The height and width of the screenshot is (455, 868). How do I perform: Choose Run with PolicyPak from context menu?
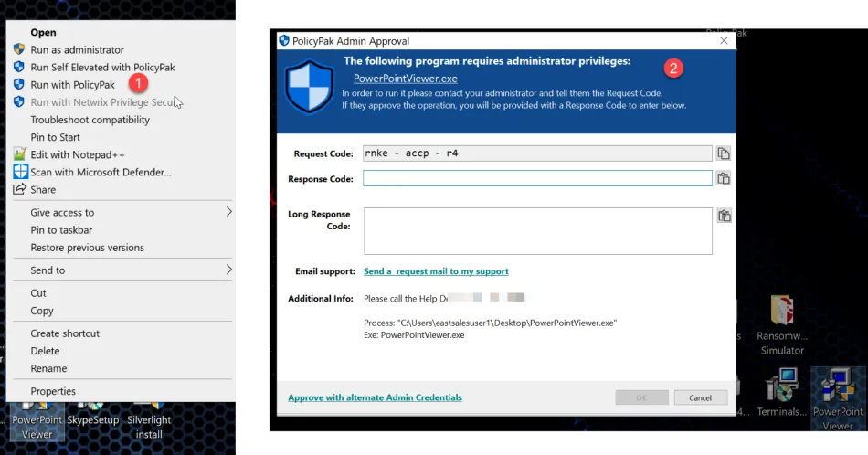[x=72, y=85]
